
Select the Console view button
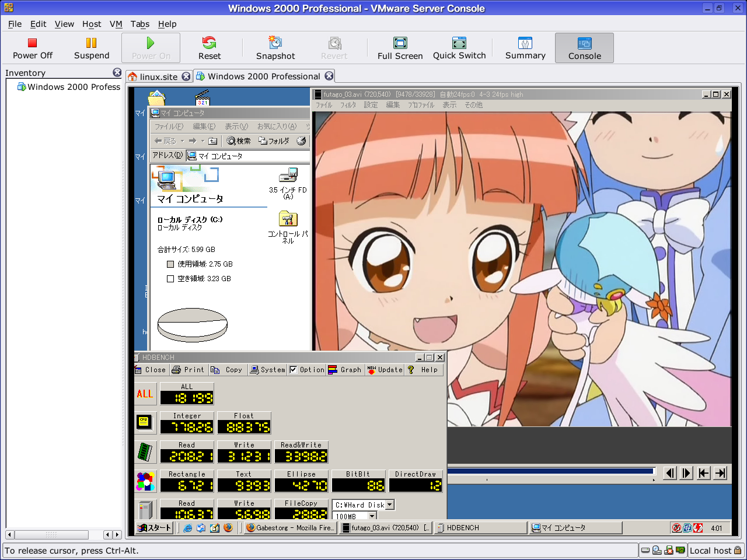click(584, 48)
